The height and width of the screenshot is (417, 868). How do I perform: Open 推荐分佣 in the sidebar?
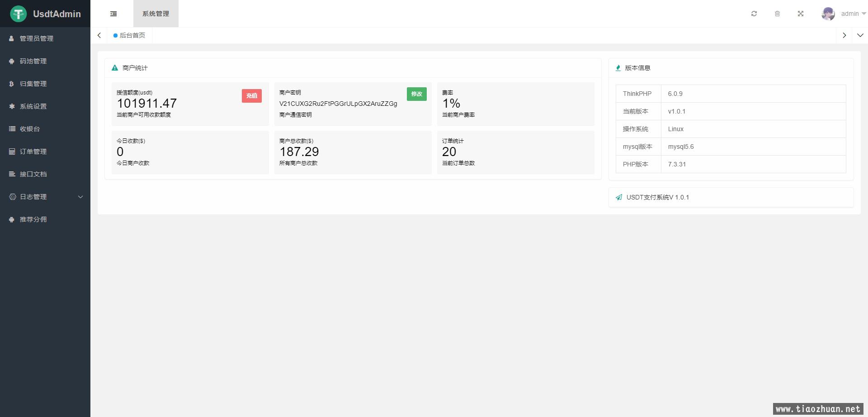pos(33,219)
